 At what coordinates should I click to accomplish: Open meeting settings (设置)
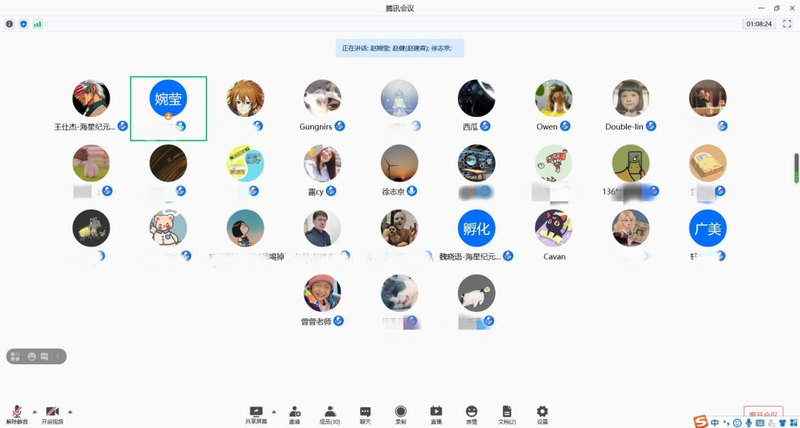tap(542, 413)
